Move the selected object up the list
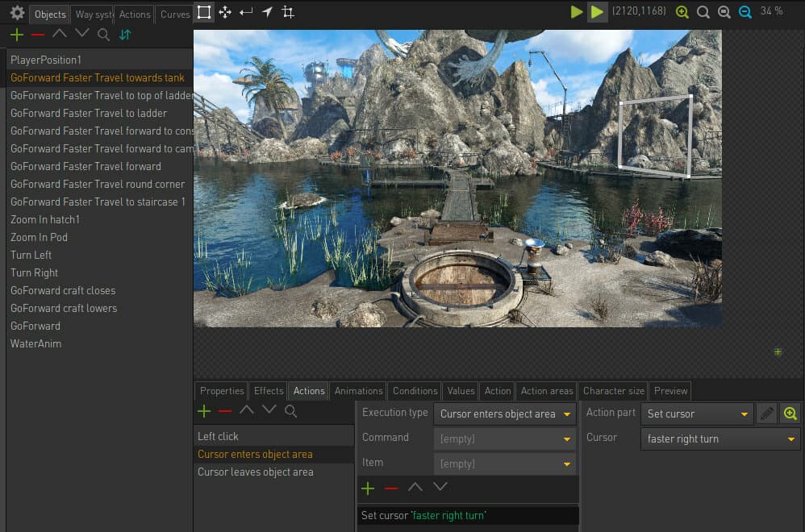805x532 pixels. pos(60,33)
